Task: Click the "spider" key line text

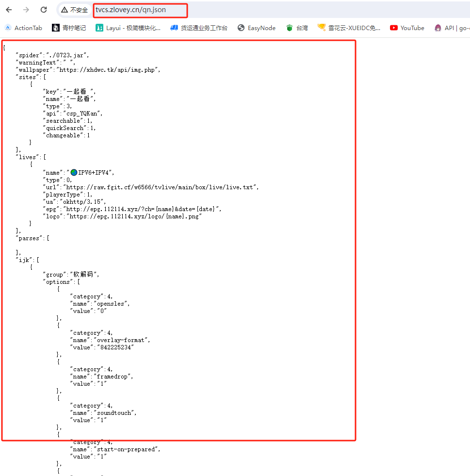Action: pyautogui.click(x=52, y=55)
